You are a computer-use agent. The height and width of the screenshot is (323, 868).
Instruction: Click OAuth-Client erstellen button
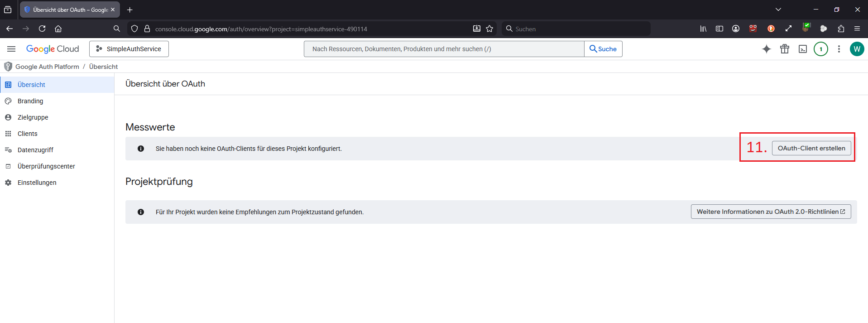point(811,148)
